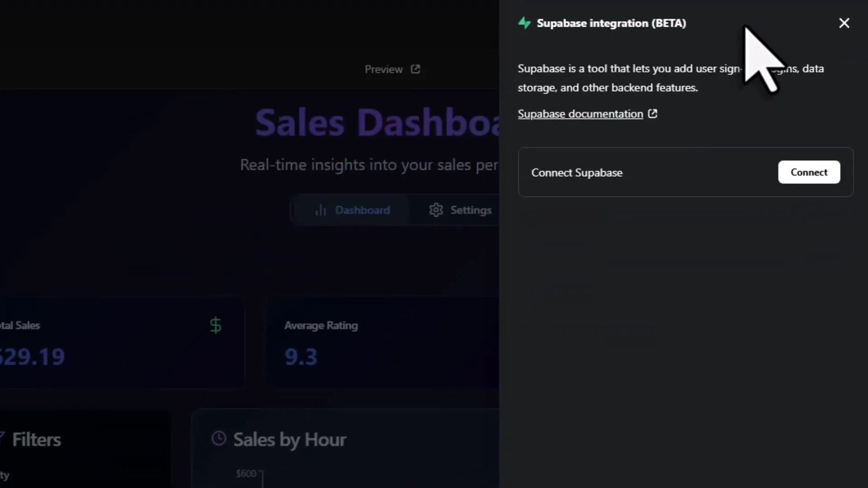Click the gear icon on Settings tab

pyautogui.click(x=435, y=210)
